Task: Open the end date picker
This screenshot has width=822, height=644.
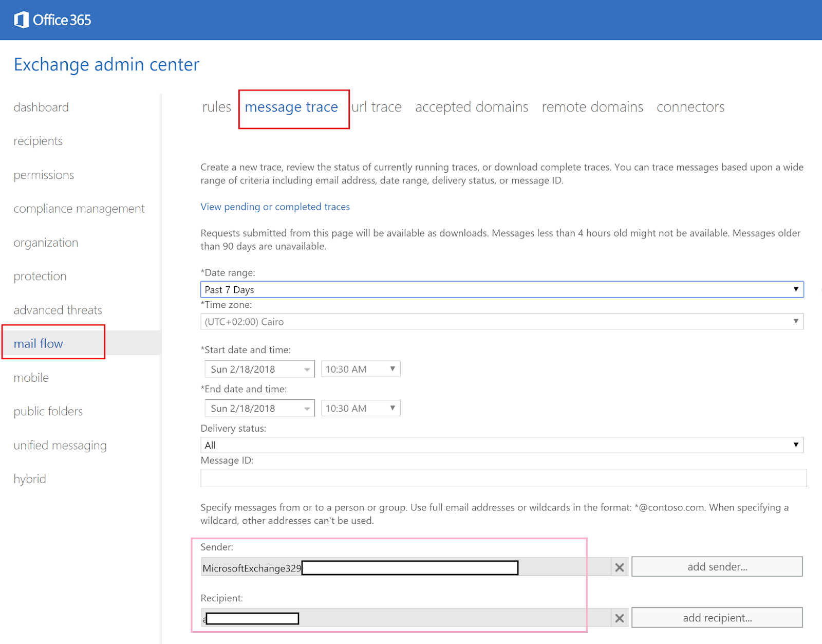Action: pyautogui.click(x=259, y=409)
